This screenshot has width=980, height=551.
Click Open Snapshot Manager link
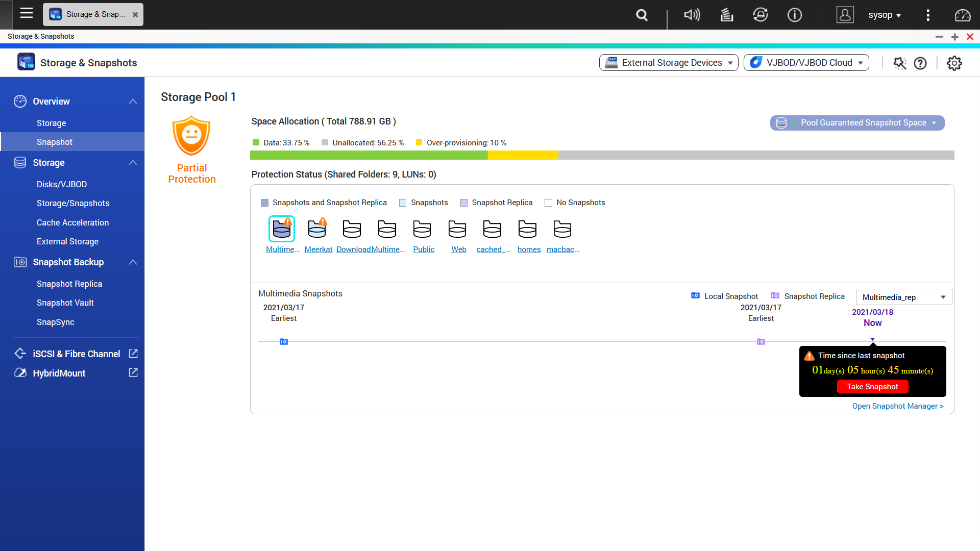pos(897,406)
